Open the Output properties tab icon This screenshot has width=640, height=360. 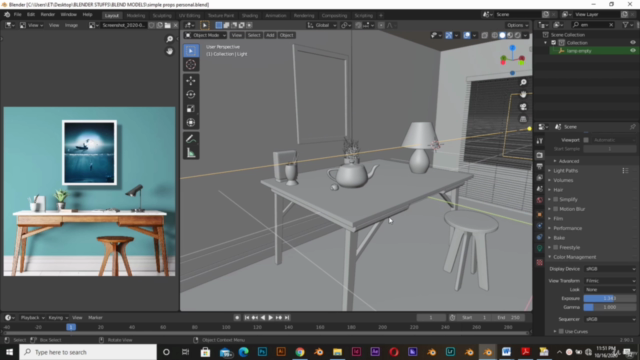(540, 167)
